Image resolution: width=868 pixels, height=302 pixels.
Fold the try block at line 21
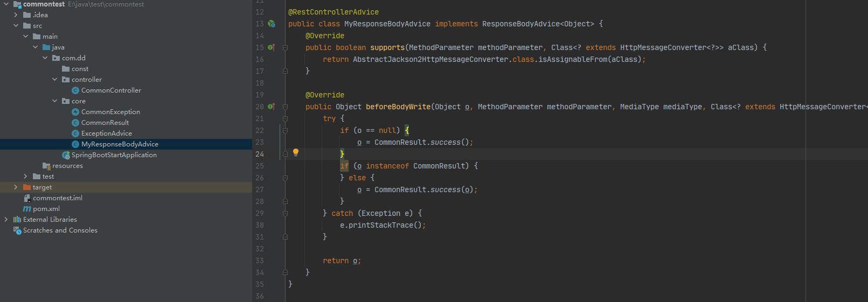(x=285, y=118)
